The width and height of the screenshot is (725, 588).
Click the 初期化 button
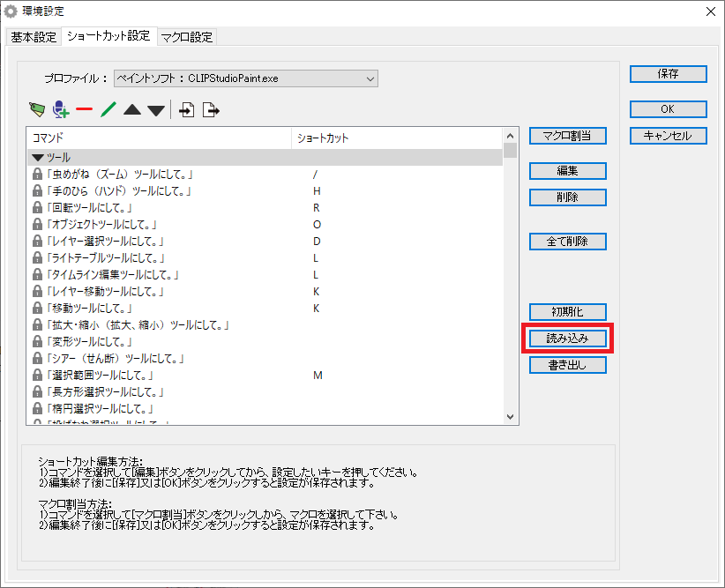(x=567, y=312)
